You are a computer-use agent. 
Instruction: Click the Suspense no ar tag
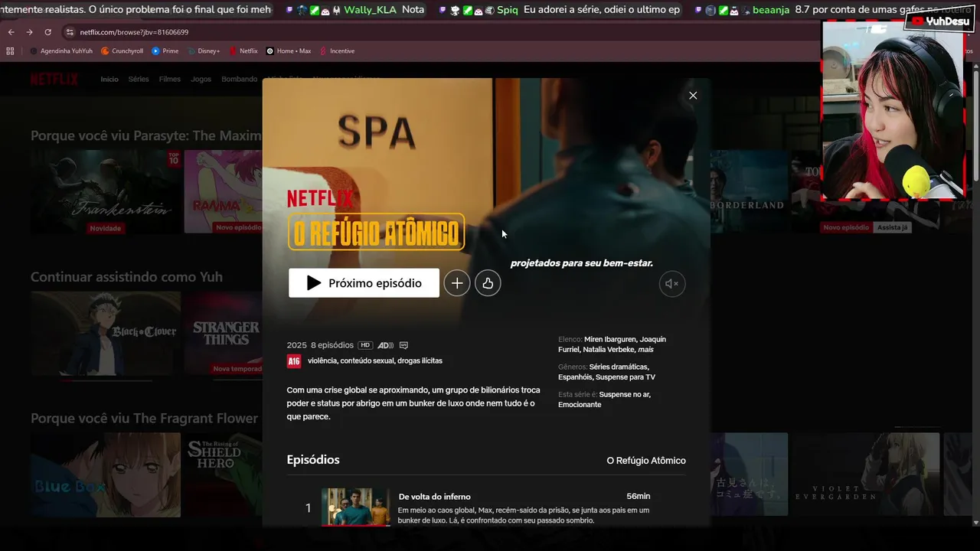pyautogui.click(x=625, y=394)
